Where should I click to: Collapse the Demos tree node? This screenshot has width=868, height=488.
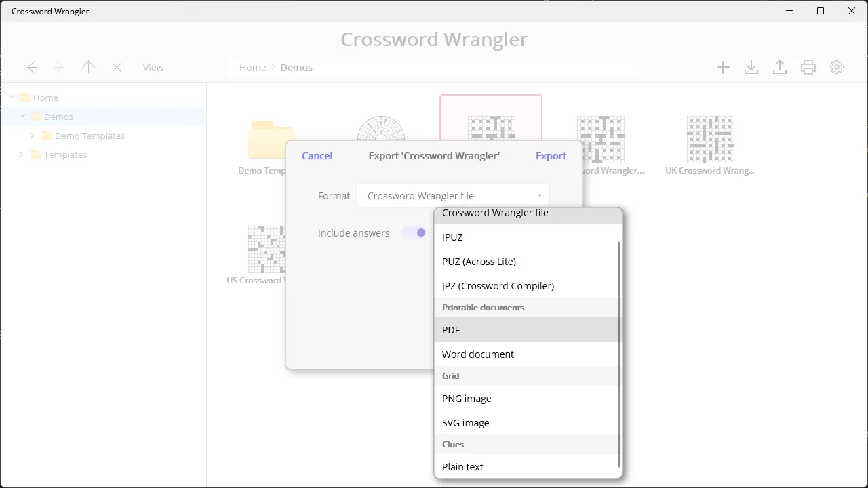(22, 116)
